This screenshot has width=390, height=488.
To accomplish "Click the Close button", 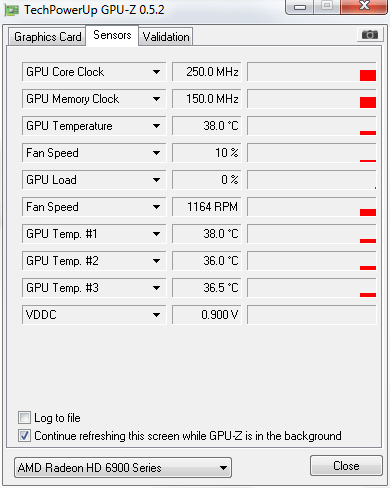I will pos(346,466).
